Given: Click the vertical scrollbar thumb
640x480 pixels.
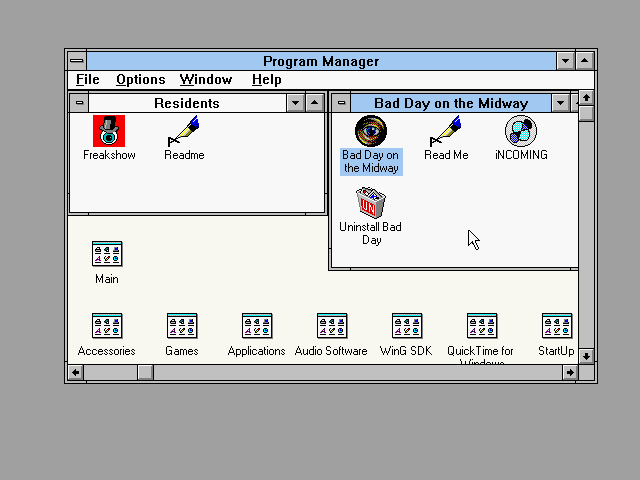Looking at the screenshot, I should click(587, 113).
